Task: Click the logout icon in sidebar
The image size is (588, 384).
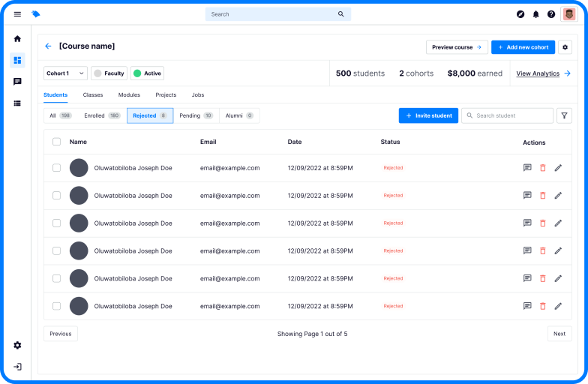Action: tap(17, 367)
